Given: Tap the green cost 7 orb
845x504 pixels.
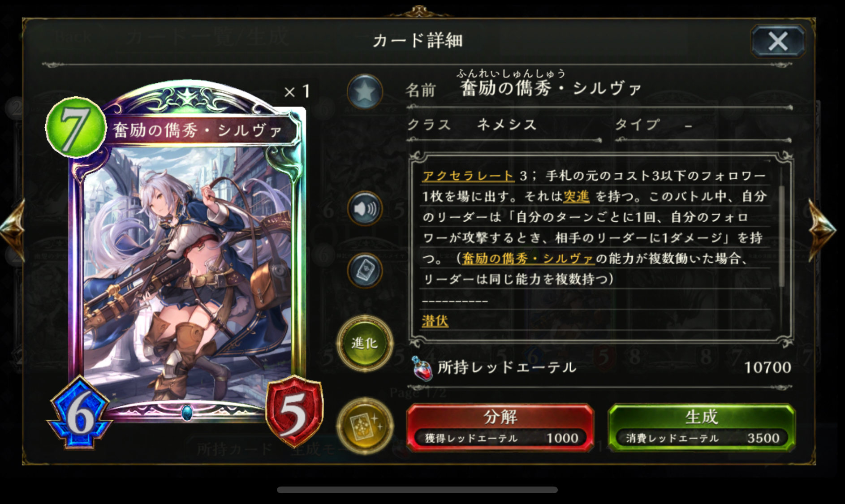Looking at the screenshot, I should pos(75,127).
